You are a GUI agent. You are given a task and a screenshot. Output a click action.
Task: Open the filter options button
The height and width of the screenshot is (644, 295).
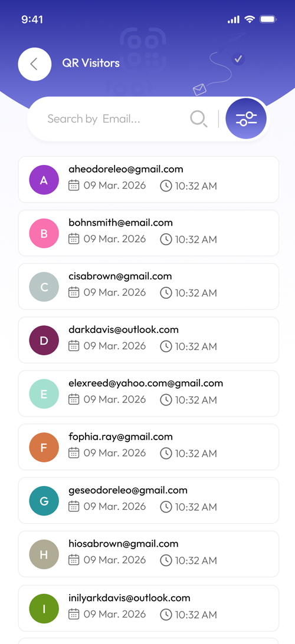(x=246, y=118)
